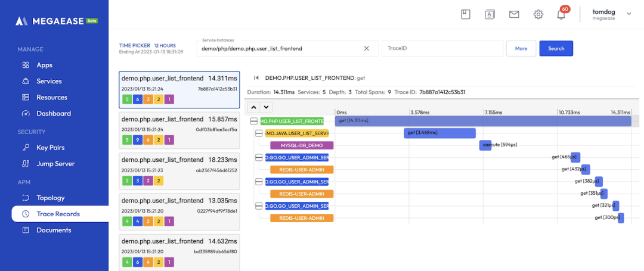Collapse the DEMO.JAVA.USER_LIST_SERVICE span node
Image resolution: width=644 pixels, height=271 pixels.
coord(259,133)
